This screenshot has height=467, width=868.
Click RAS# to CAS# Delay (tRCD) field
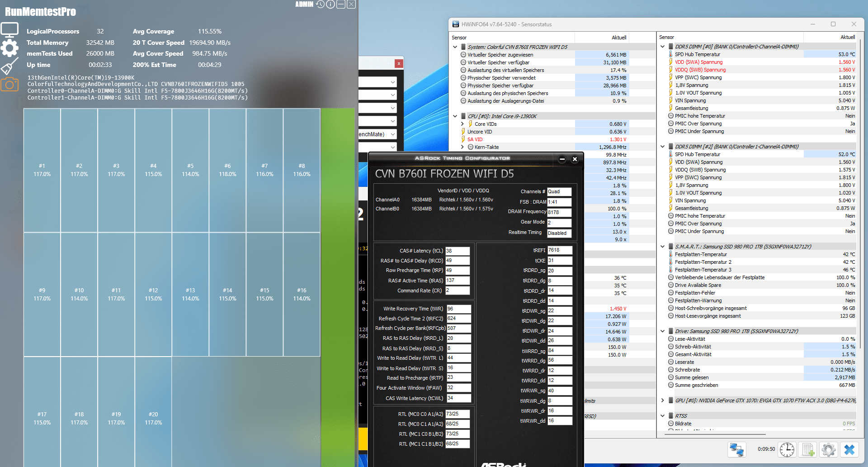458,261
